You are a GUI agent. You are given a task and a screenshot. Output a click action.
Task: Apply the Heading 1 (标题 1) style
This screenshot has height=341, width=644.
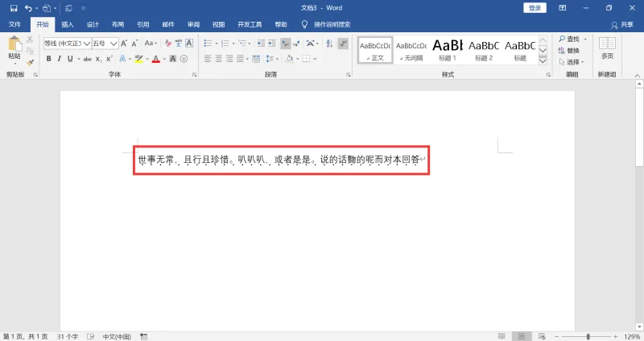tap(448, 50)
